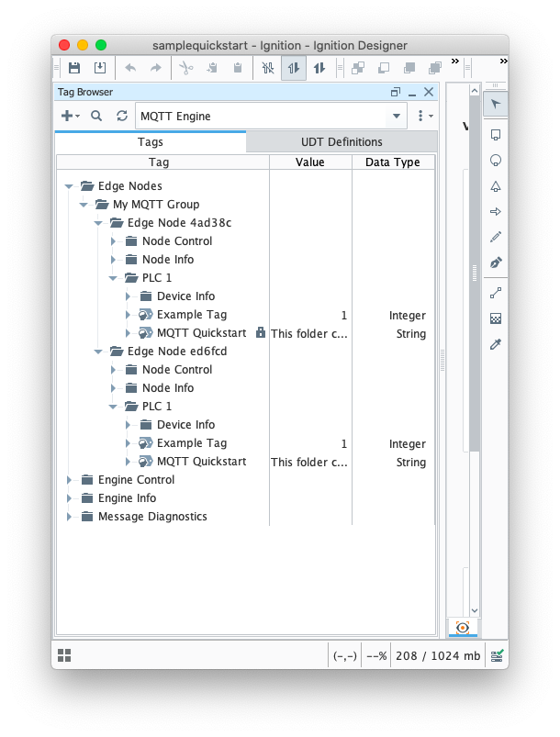The width and height of the screenshot is (560, 737).
Task: Select Example Tag under Edge Node 4ad38c
Action: click(x=192, y=315)
